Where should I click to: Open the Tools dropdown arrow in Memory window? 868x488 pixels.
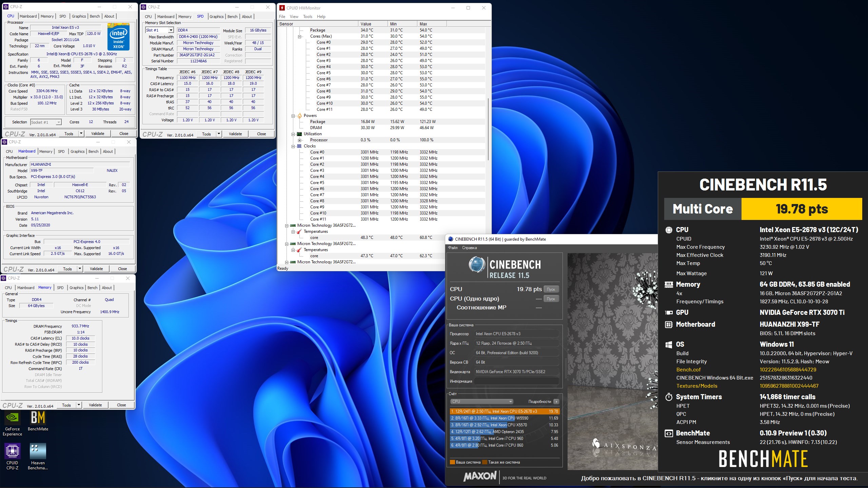(79, 405)
